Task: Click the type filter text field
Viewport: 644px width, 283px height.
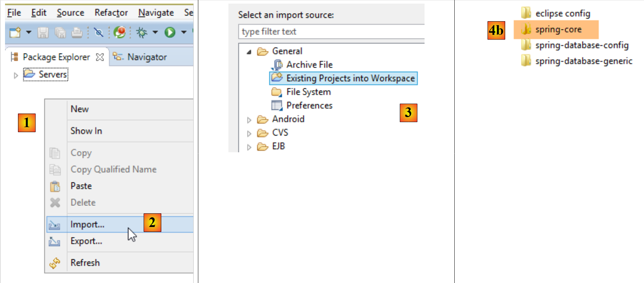Action: (330, 32)
